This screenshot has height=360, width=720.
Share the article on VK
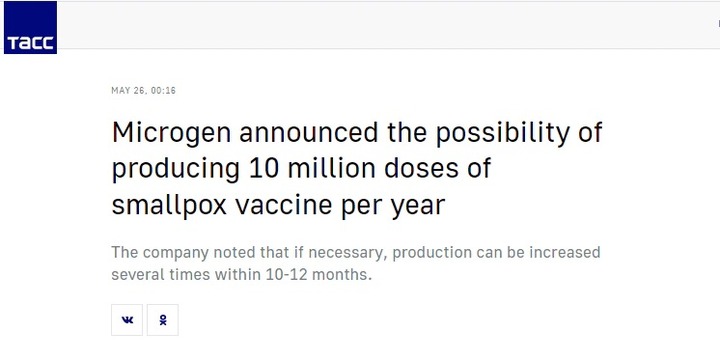click(x=127, y=320)
